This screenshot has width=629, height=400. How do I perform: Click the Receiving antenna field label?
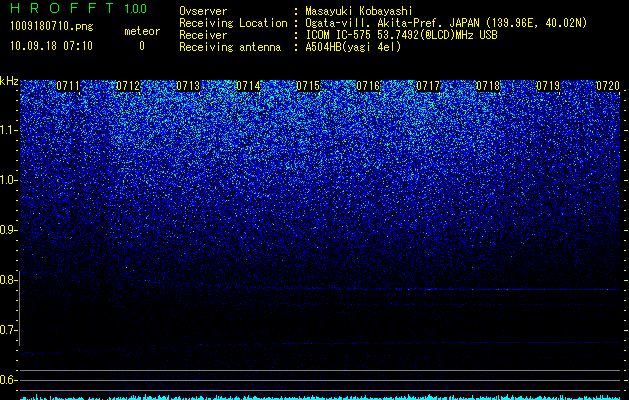(230, 47)
